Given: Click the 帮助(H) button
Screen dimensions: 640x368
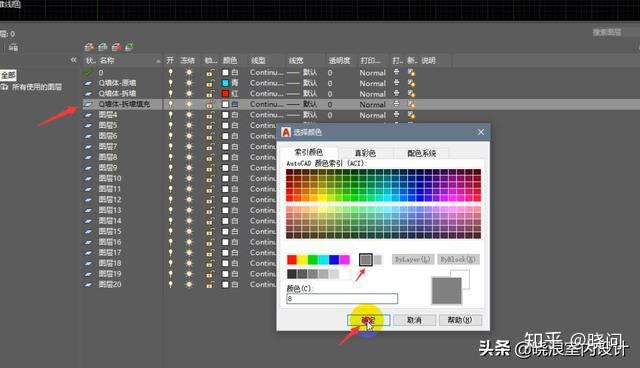Looking at the screenshot, I should tap(460, 320).
